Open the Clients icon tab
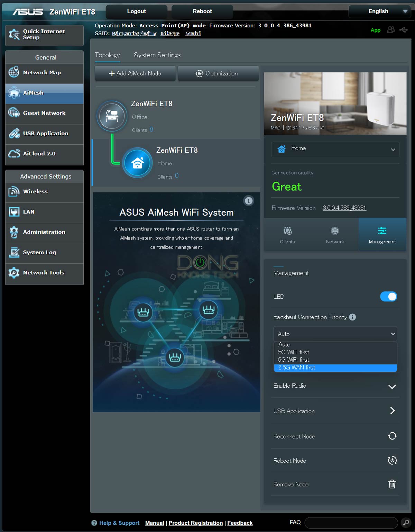The height and width of the screenshot is (532, 415). (x=287, y=235)
